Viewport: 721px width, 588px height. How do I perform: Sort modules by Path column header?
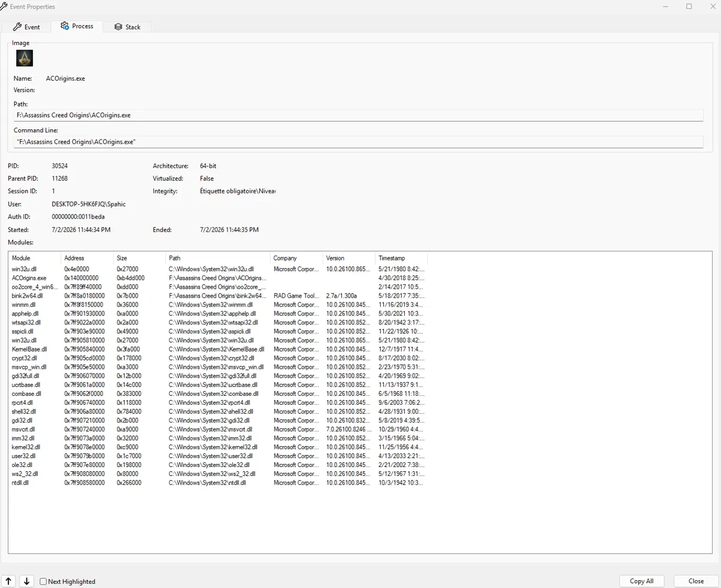(x=218, y=258)
